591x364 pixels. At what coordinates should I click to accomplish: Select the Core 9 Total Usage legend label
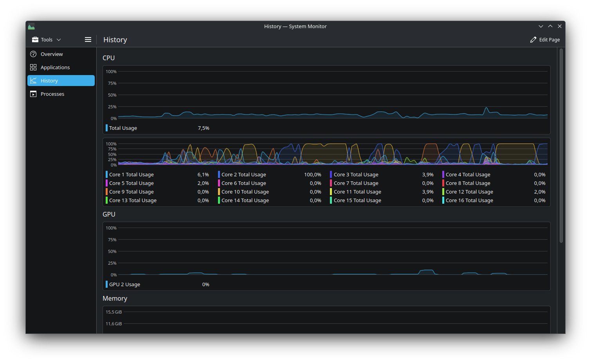point(132,192)
